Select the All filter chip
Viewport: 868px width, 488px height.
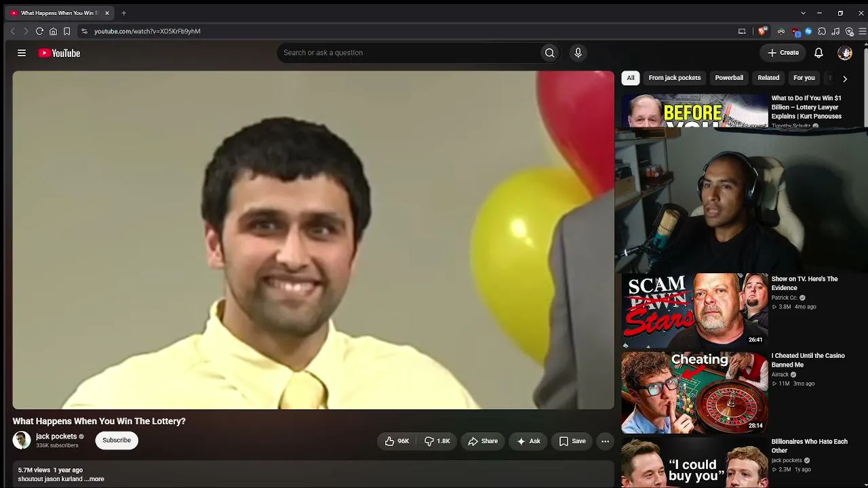[x=631, y=78]
